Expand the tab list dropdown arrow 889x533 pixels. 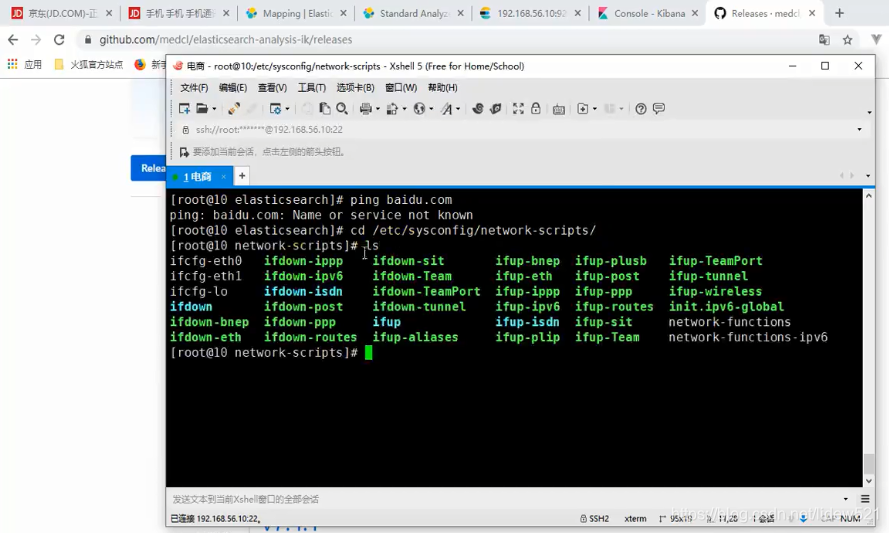coord(868,176)
